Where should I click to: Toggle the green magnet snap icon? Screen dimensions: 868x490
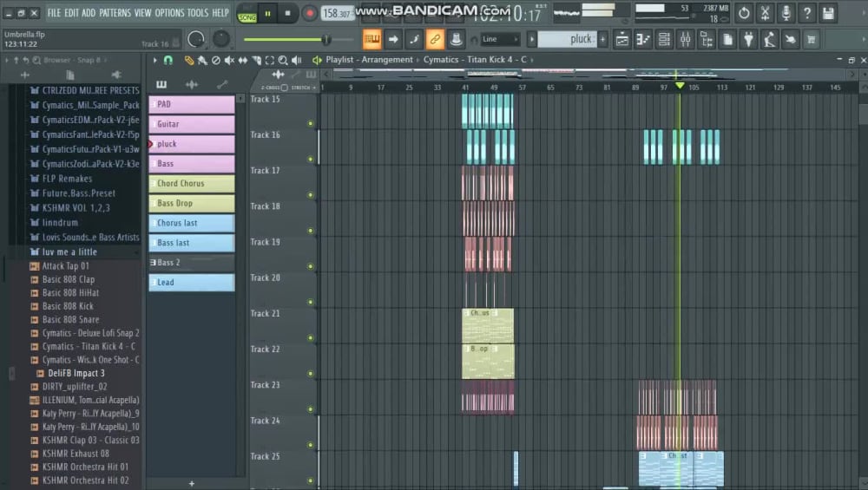168,60
